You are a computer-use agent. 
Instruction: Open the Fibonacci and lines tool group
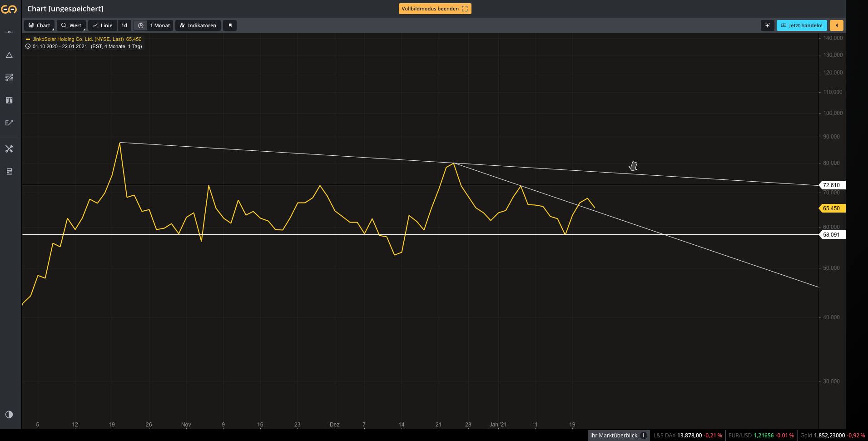click(x=9, y=78)
